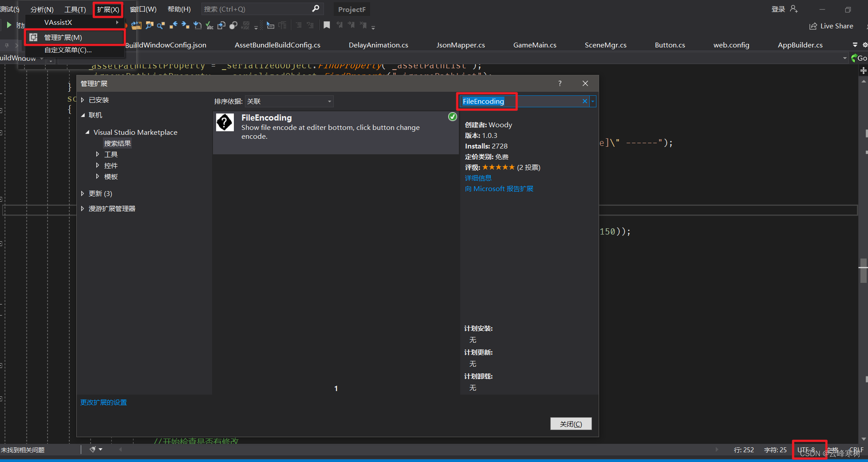Click the settings gear icon beside the tab list
868x462 pixels.
[x=865, y=45]
